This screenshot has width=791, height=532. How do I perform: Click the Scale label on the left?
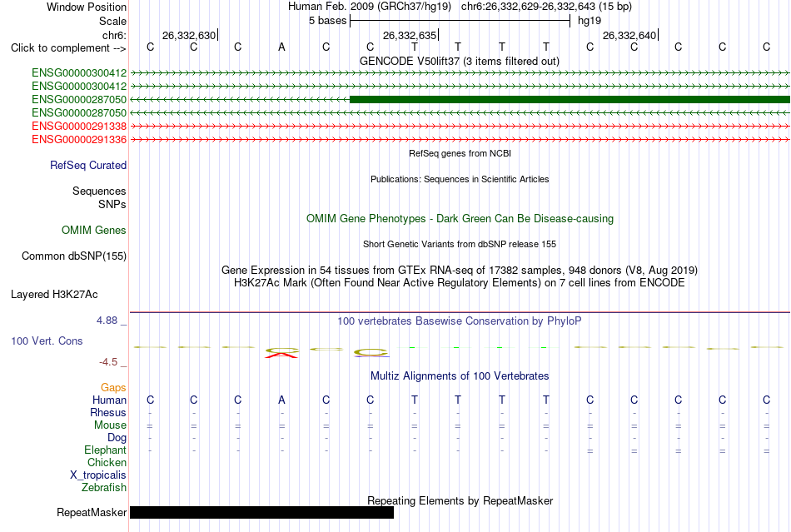tap(112, 21)
